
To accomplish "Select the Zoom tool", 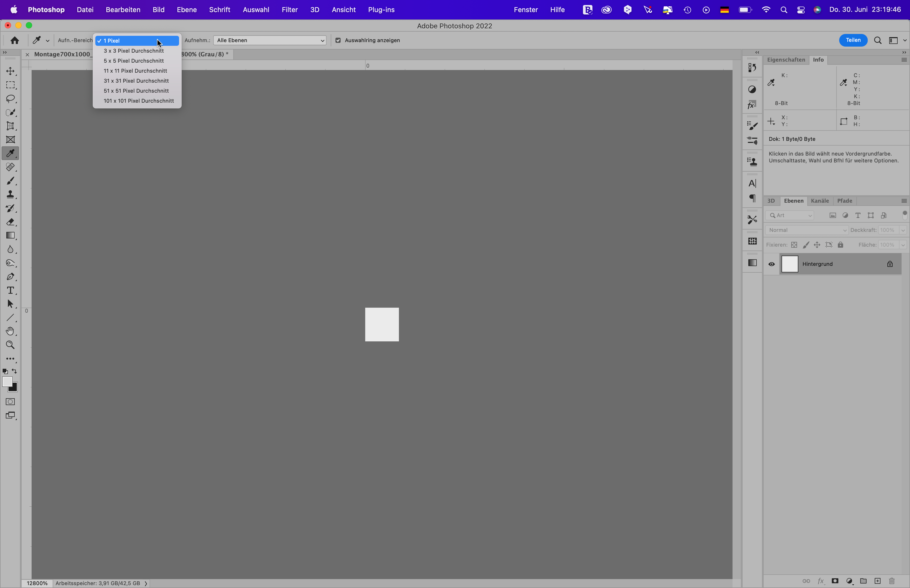I will click(x=10, y=345).
